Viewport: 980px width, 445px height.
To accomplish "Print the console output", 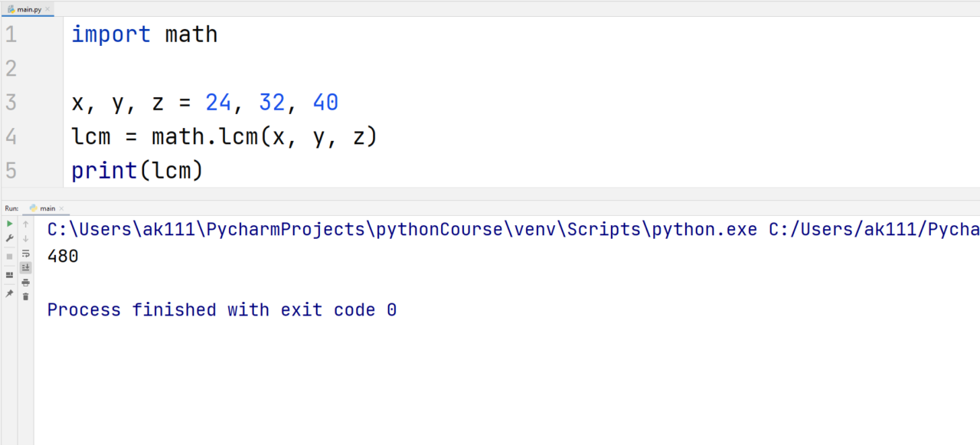I will (25, 283).
